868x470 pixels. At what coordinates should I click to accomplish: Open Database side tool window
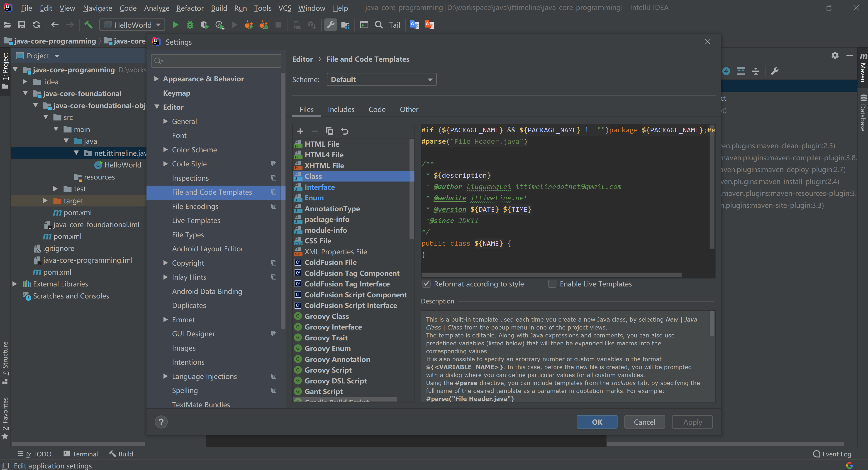click(863, 113)
